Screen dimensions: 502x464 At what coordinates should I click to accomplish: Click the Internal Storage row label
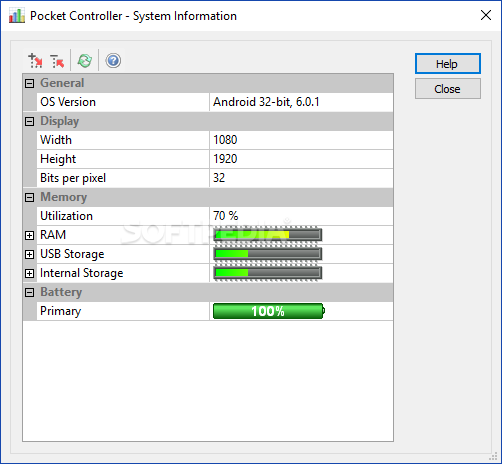pyautogui.click(x=82, y=273)
